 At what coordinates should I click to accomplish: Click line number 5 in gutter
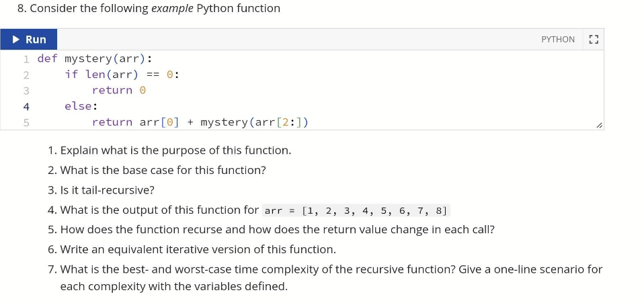pos(26,122)
